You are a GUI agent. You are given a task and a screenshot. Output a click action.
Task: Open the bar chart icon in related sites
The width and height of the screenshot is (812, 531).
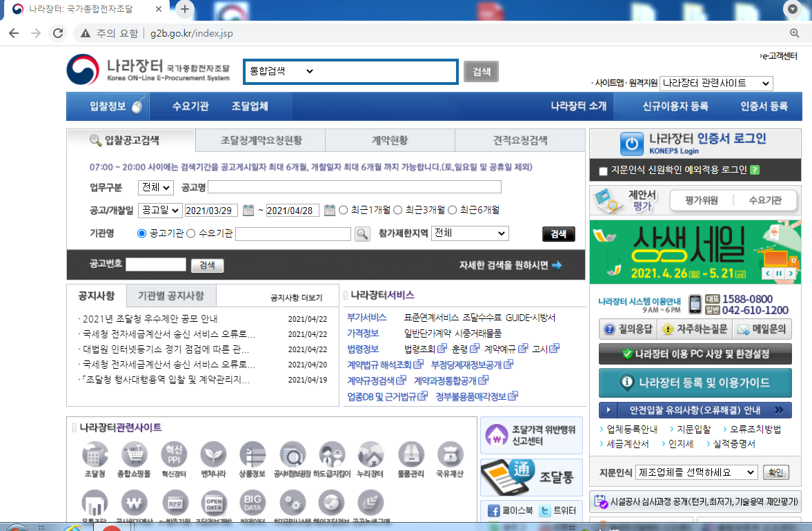(x=95, y=502)
